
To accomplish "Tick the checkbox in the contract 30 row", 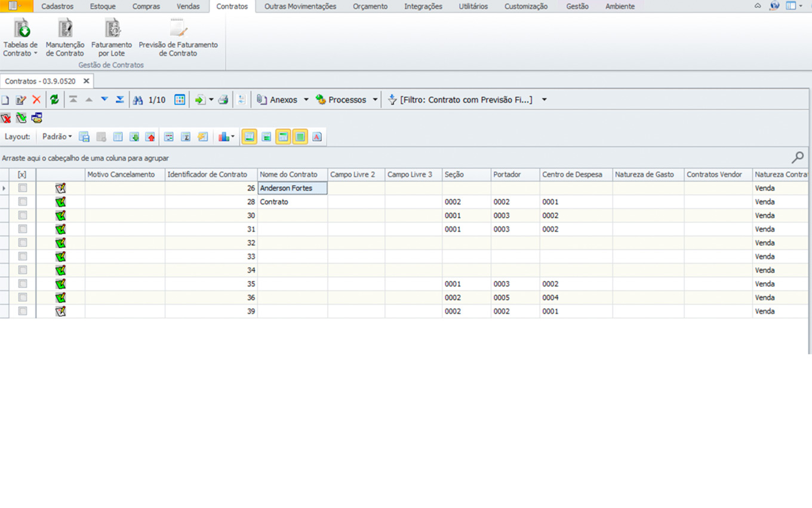I will pyautogui.click(x=23, y=216).
